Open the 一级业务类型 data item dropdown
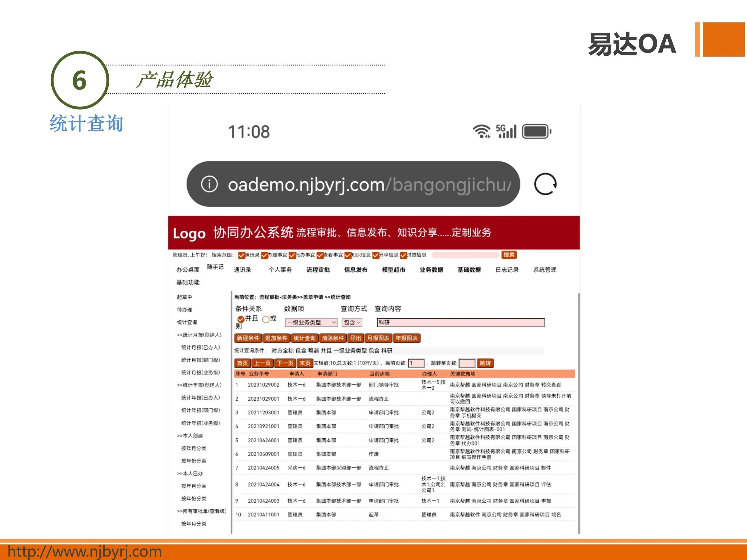 click(x=311, y=322)
